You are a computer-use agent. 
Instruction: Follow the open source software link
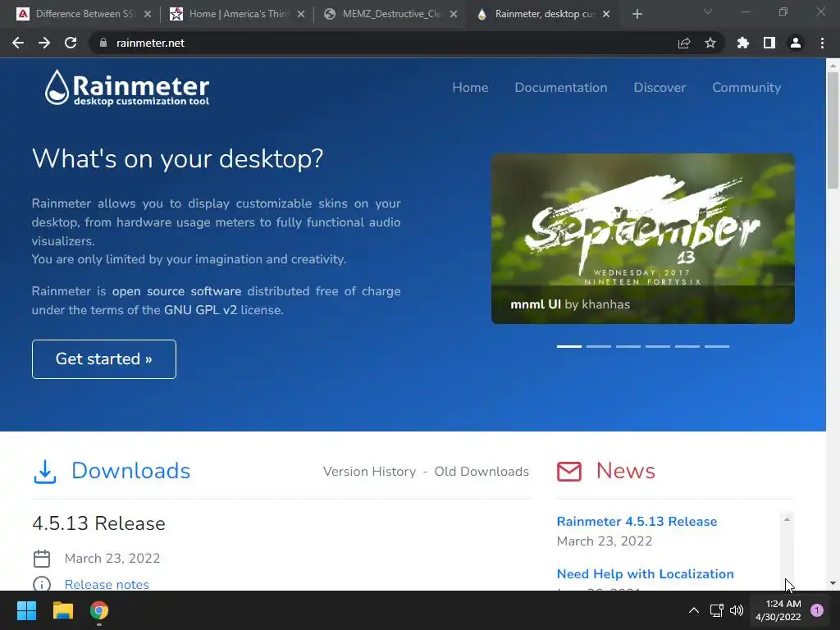pos(176,291)
